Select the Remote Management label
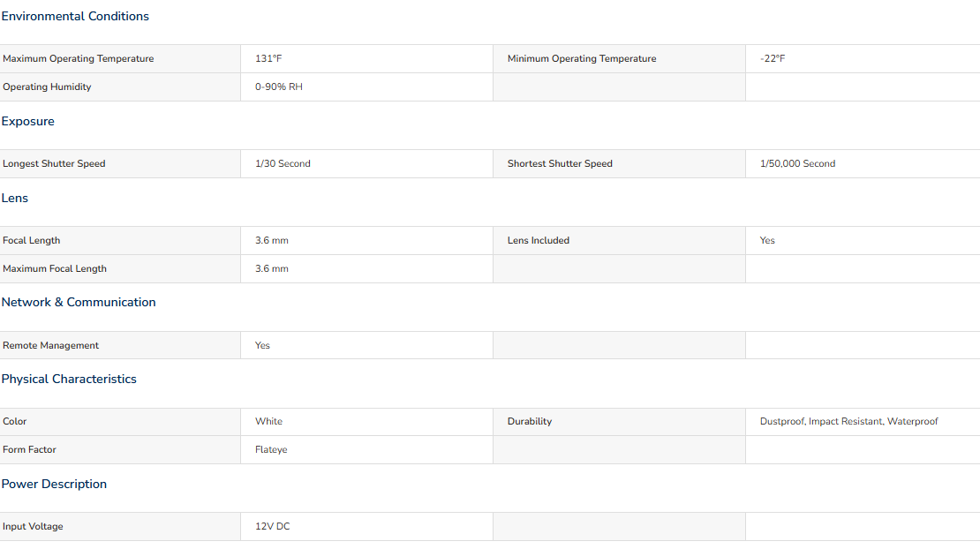 (x=50, y=345)
